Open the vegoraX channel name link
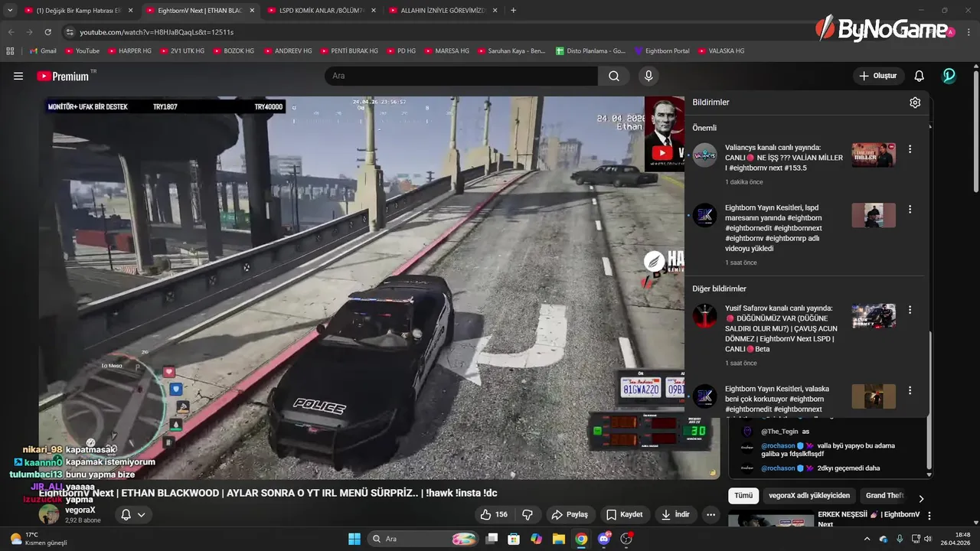Viewport: 980px width, 551px height. tap(80, 510)
